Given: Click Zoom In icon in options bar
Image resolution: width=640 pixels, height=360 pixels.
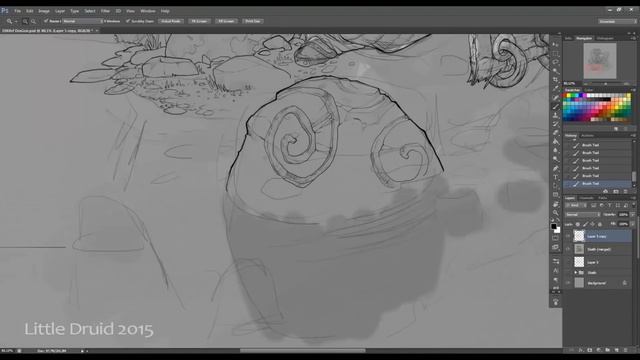Looking at the screenshot, I should [x=25, y=21].
